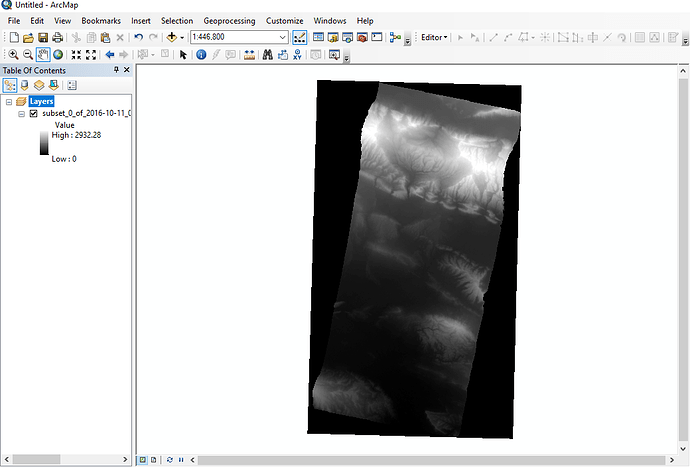Screen dimensions: 690x467
Task: Toggle the Editor Toolbar button
Action: (299, 37)
